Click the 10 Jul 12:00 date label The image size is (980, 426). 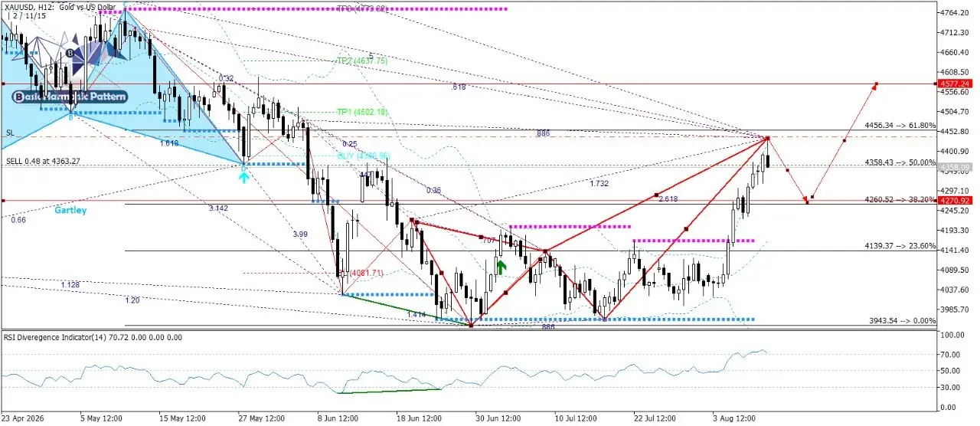coord(577,418)
